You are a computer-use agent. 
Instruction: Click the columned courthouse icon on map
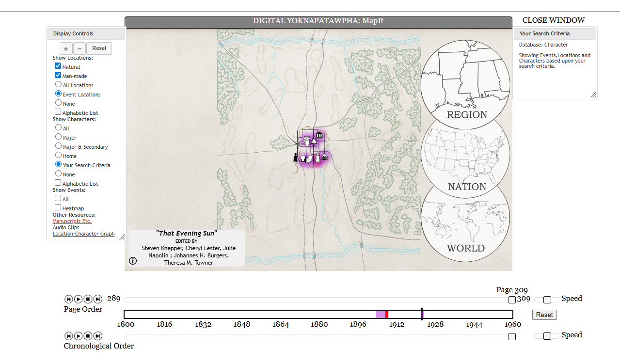pos(319,135)
